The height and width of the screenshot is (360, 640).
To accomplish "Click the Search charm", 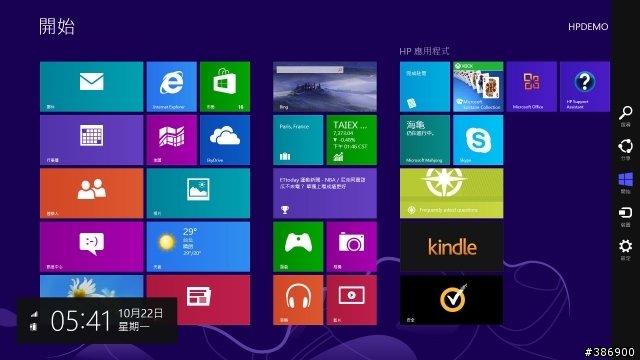I will [x=625, y=116].
